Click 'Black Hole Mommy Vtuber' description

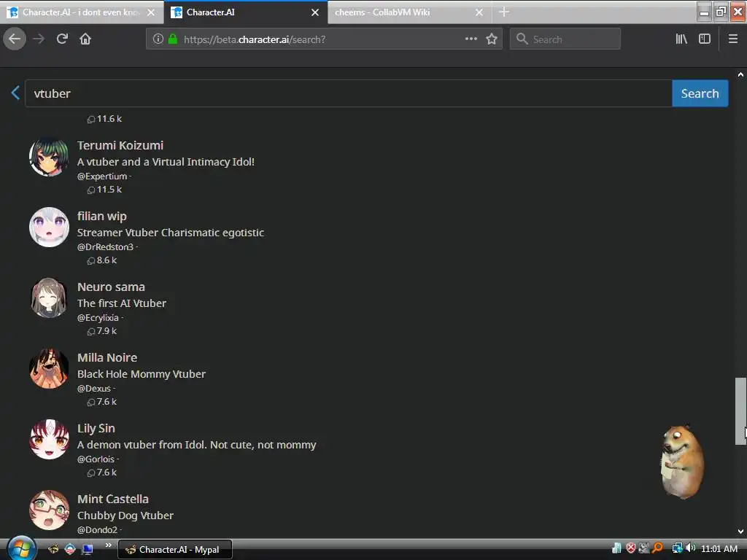click(x=142, y=374)
